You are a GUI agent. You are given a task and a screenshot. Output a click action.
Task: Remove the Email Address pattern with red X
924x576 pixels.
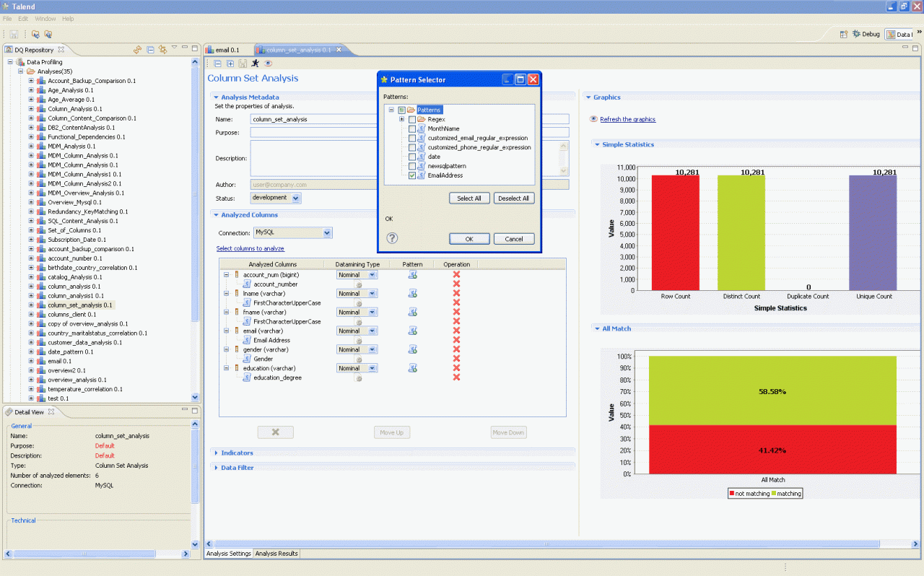[456, 340]
